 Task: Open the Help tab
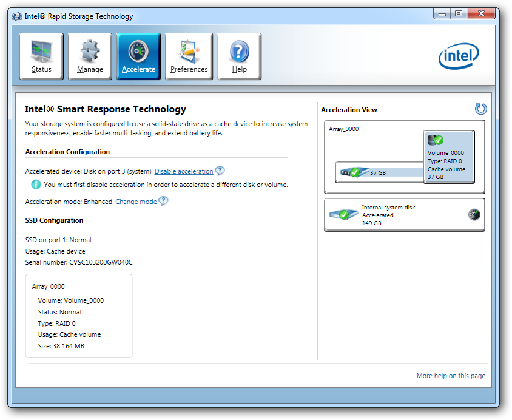(x=240, y=56)
